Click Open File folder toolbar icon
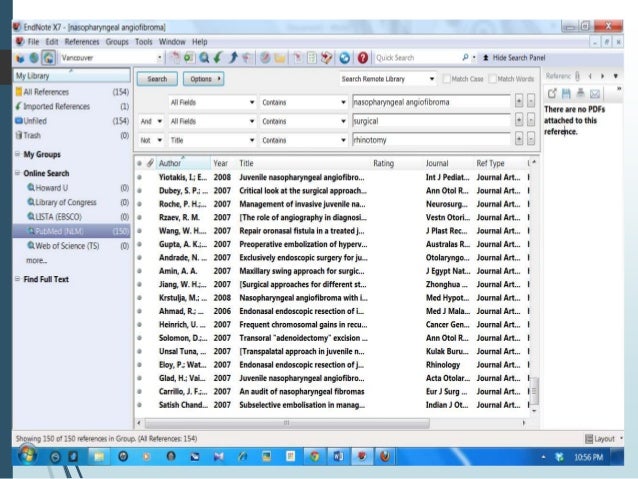The height and width of the screenshot is (479, 638). [x=280, y=58]
